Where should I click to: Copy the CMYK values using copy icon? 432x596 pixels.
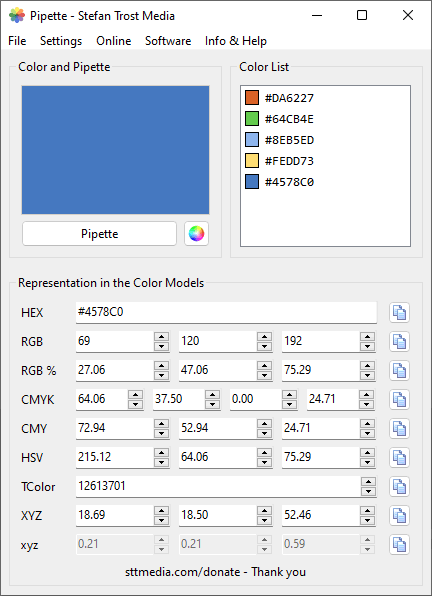coord(399,399)
